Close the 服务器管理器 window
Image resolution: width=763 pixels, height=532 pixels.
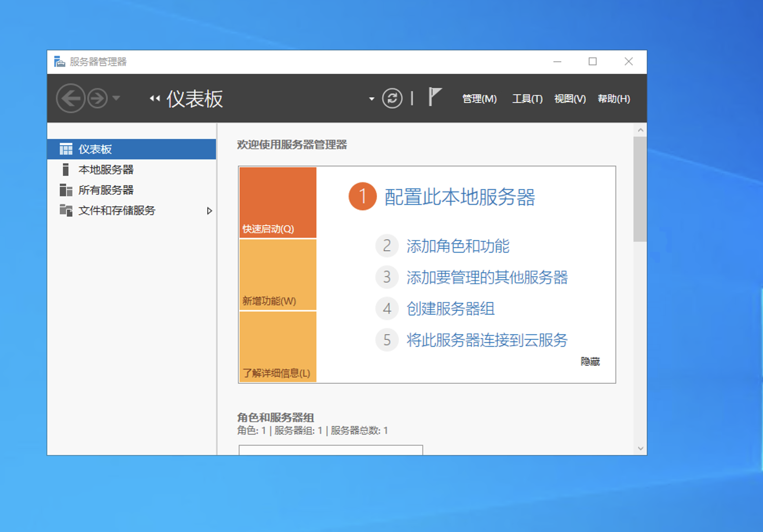pos(628,62)
